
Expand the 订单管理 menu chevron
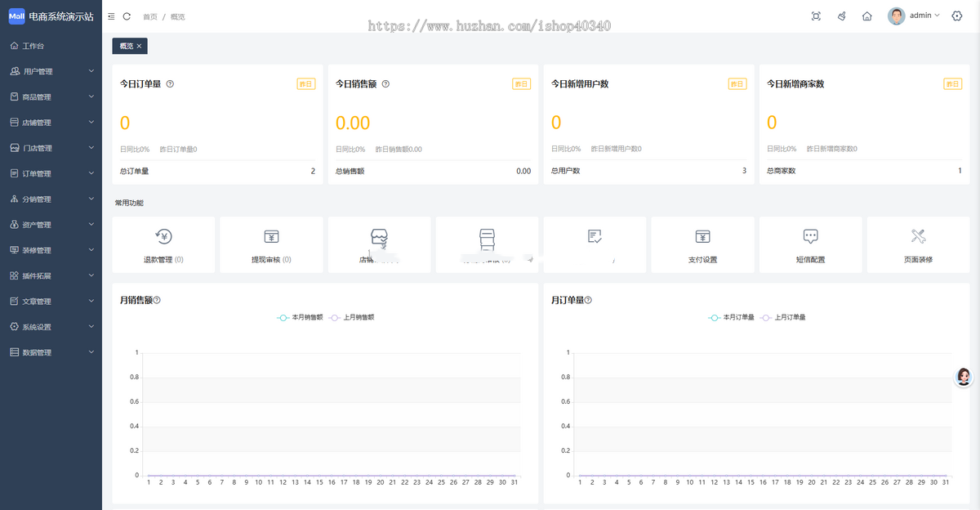coord(91,173)
